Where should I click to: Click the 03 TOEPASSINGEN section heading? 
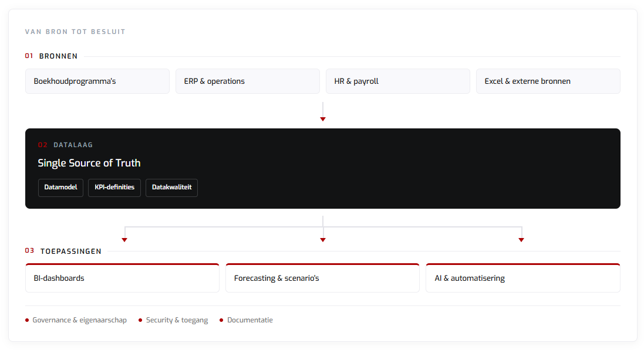tap(63, 251)
